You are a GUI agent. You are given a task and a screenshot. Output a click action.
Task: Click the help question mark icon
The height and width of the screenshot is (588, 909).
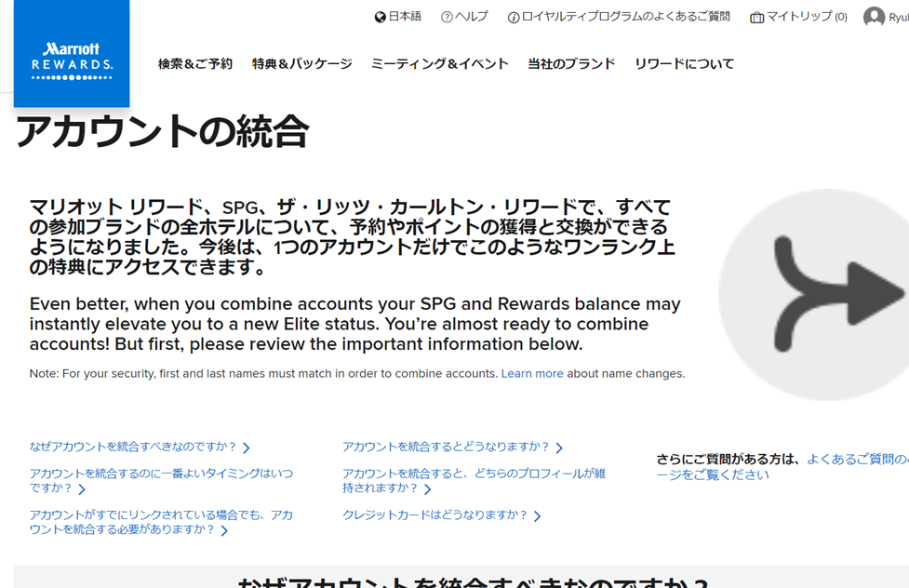[447, 18]
